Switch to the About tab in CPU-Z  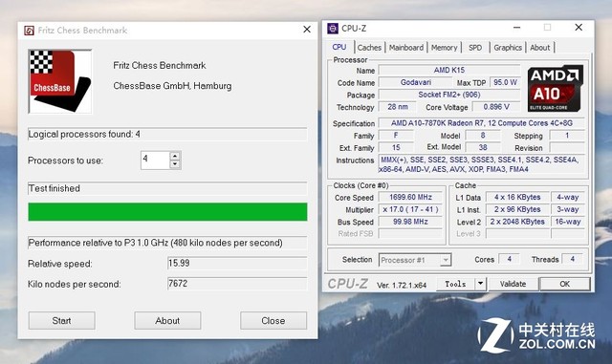click(x=539, y=48)
